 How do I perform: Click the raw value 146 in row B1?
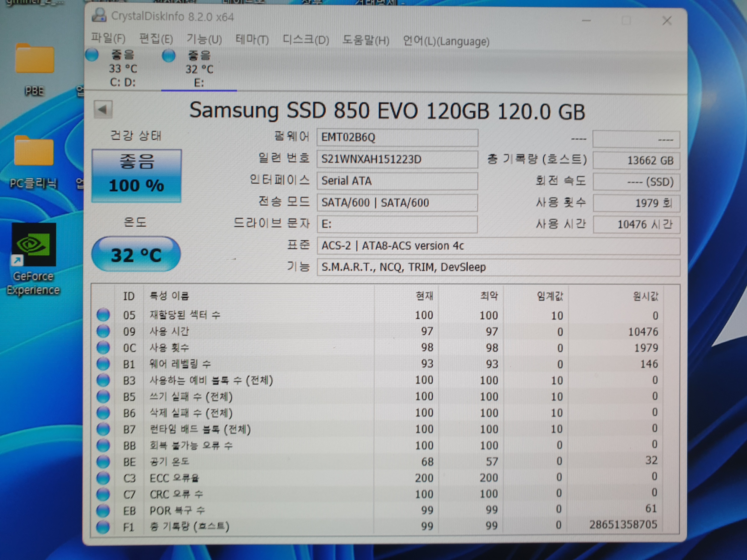pos(649,364)
